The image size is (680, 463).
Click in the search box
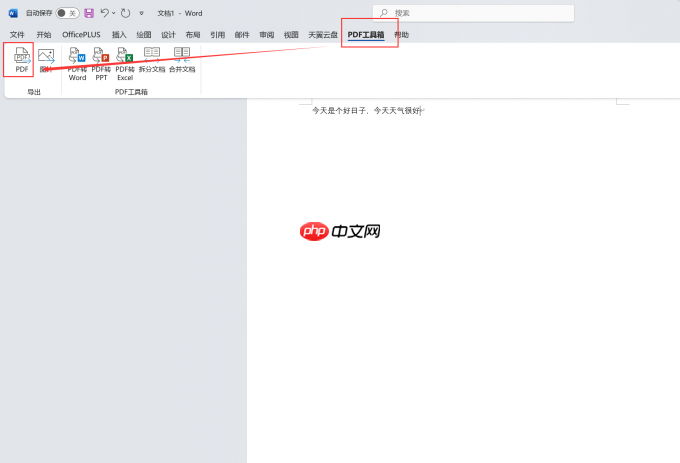pos(473,13)
